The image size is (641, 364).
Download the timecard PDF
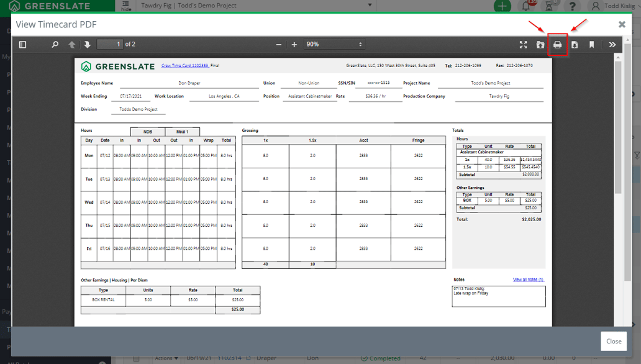coord(575,45)
